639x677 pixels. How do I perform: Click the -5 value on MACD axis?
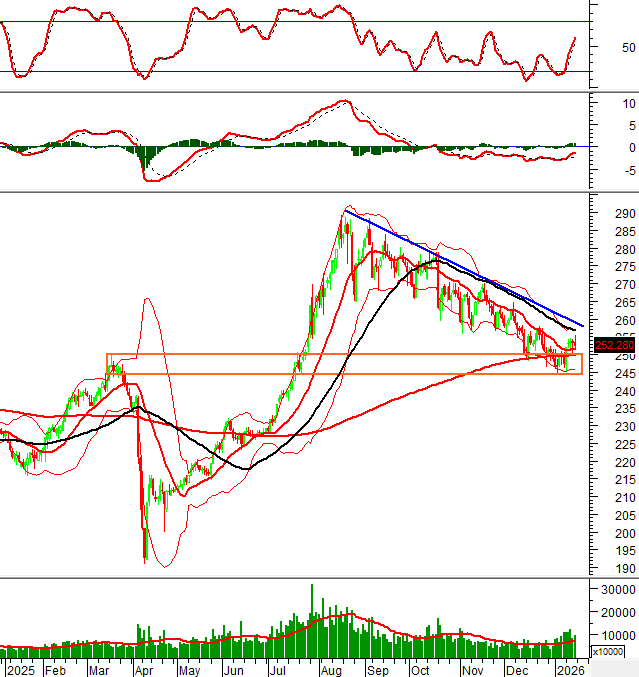point(629,171)
